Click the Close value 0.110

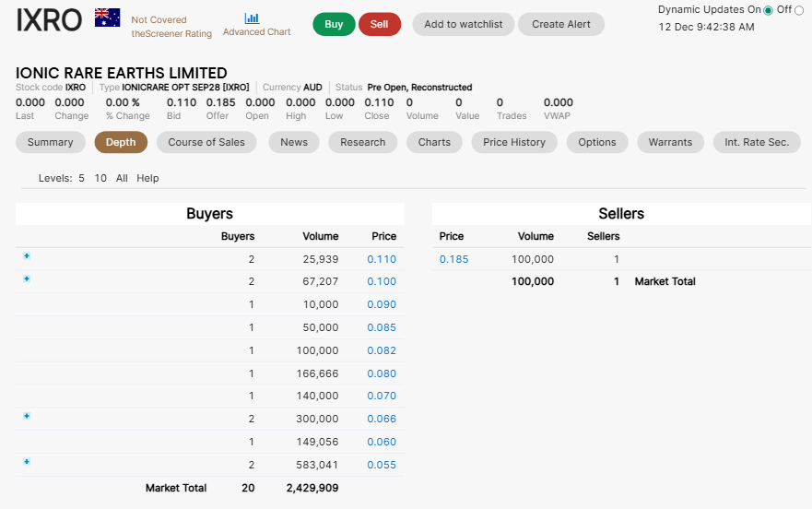[x=379, y=102]
